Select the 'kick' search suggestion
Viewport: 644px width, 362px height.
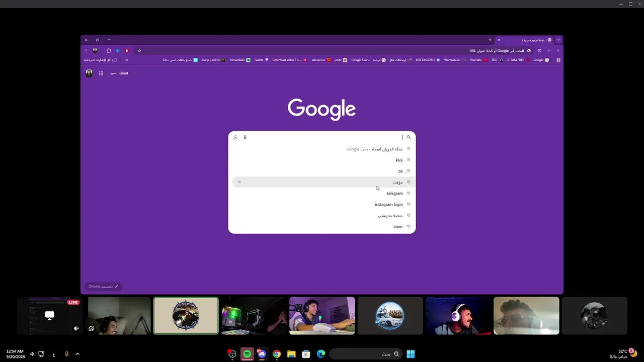[322, 160]
